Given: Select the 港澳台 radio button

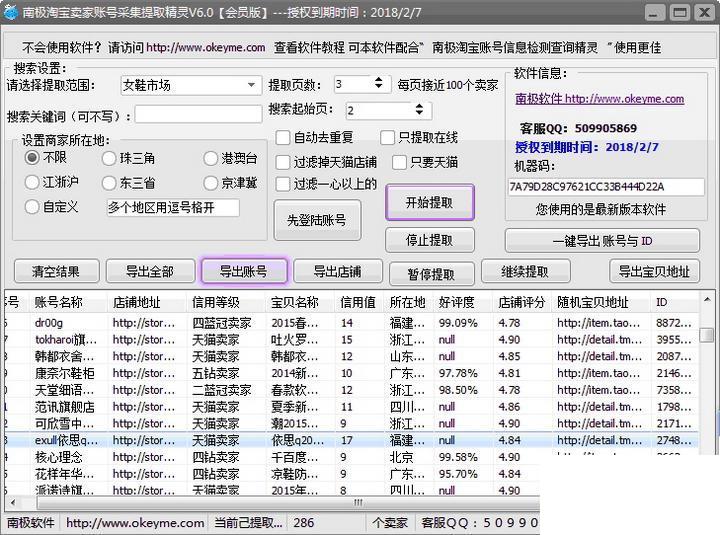Looking at the screenshot, I should [210, 159].
